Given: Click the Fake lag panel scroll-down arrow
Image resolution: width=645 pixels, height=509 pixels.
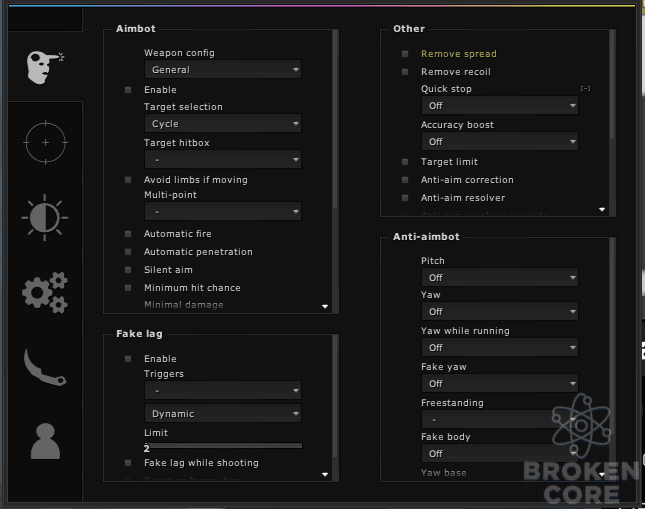Looking at the screenshot, I should (325, 474).
